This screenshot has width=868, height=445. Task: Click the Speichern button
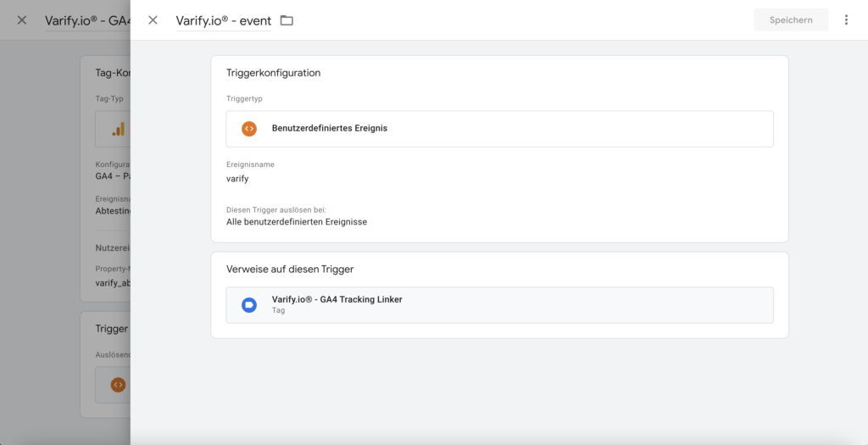(791, 20)
